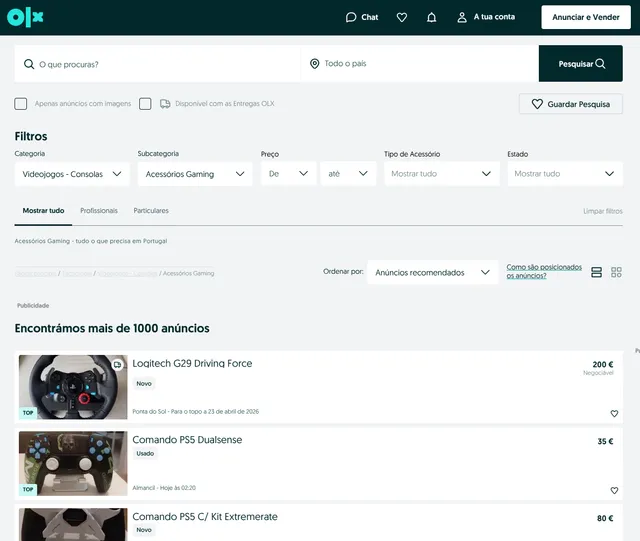
Task: Open the Chat messages icon
Action: pos(362,17)
